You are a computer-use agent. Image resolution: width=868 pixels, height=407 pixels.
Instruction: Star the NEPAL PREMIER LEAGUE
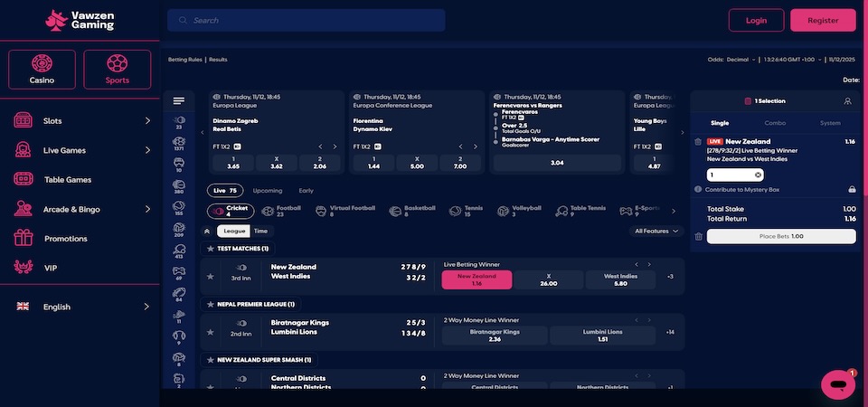[x=211, y=305]
